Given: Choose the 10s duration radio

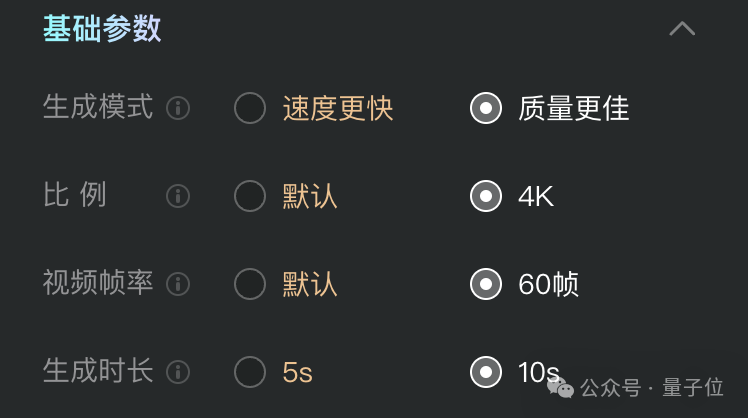Looking at the screenshot, I should [x=486, y=372].
